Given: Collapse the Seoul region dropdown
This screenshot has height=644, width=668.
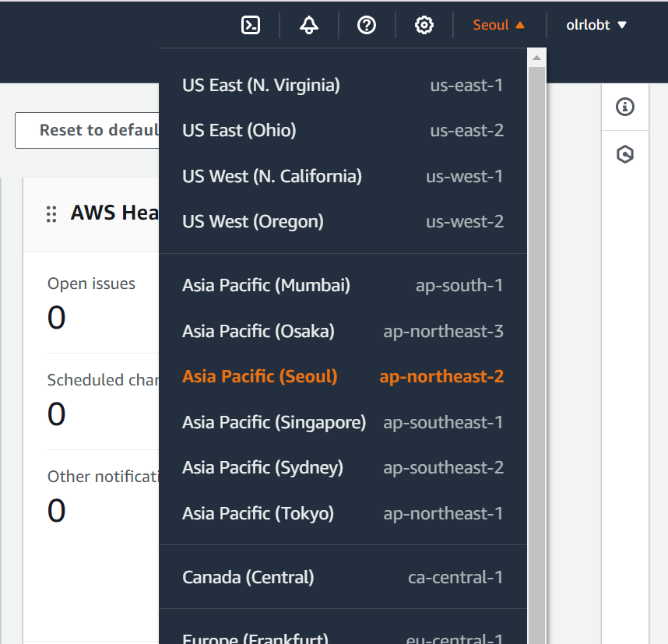Looking at the screenshot, I should 498,25.
